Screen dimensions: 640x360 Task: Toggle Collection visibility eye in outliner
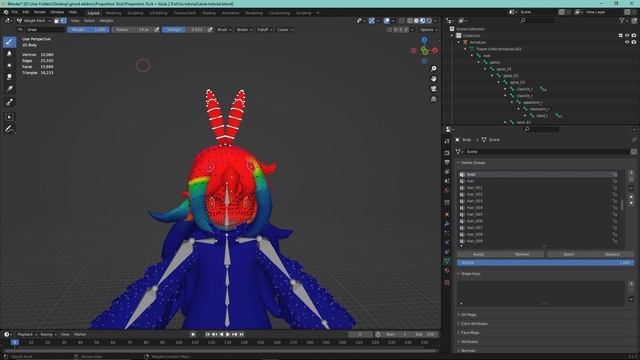pos(627,36)
